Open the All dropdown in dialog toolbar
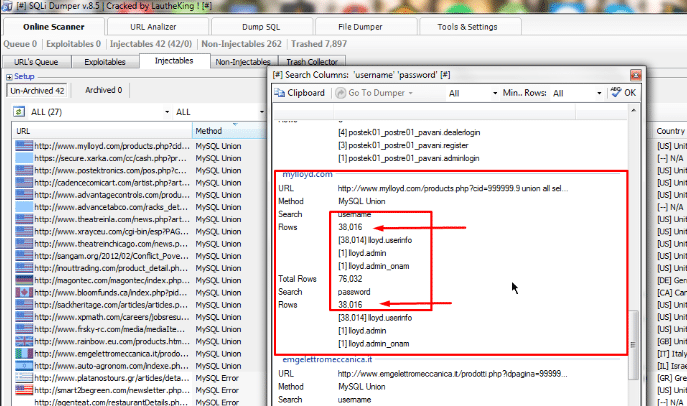This screenshot has width=687, height=406. point(495,93)
